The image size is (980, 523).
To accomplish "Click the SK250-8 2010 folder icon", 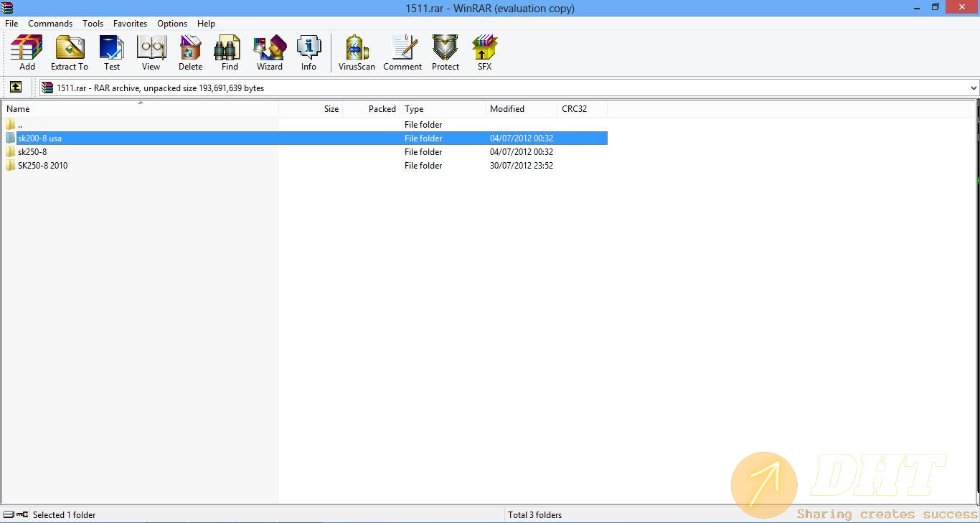I will point(10,165).
